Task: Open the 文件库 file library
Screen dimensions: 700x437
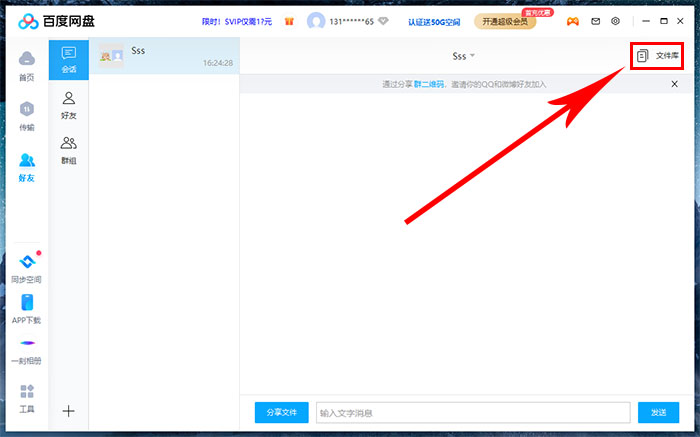Action: [657, 56]
